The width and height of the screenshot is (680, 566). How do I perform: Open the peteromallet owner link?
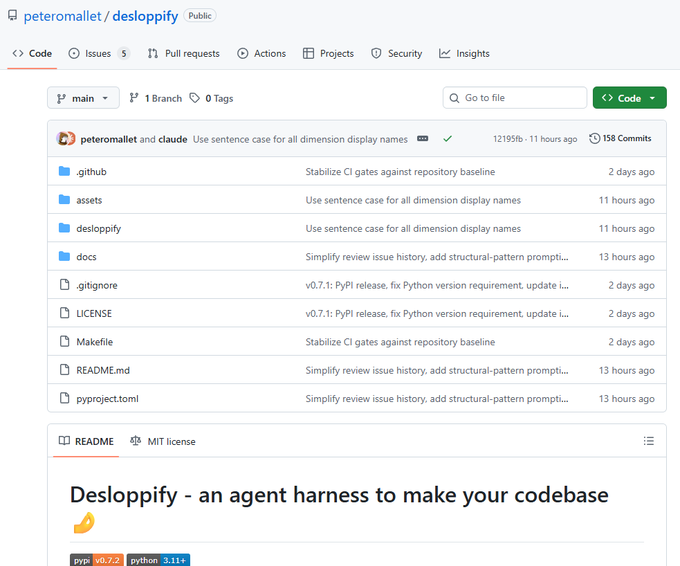click(x=62, y=16)
